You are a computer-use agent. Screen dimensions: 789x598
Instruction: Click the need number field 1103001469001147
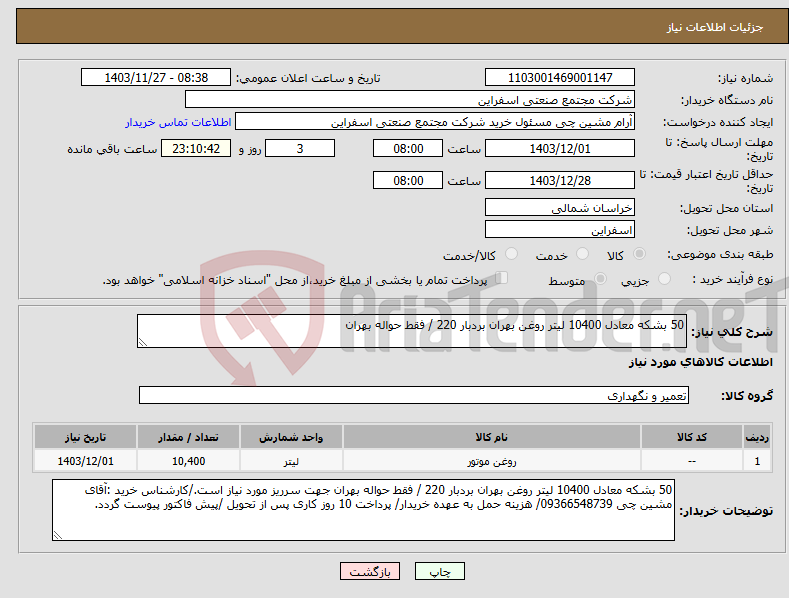pos(560,78)
